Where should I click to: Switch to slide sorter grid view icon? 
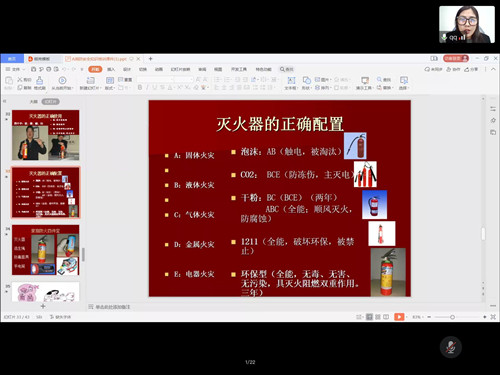(378, 317)
